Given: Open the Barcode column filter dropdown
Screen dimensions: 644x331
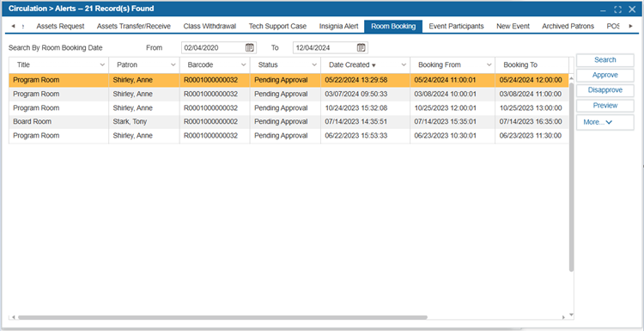Looking at the screenshot, I should click(244, 65).
